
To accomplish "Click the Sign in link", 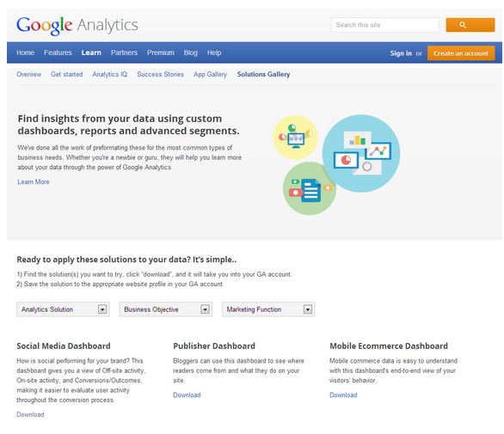I will pyautogui.click(x=401, y=53).
